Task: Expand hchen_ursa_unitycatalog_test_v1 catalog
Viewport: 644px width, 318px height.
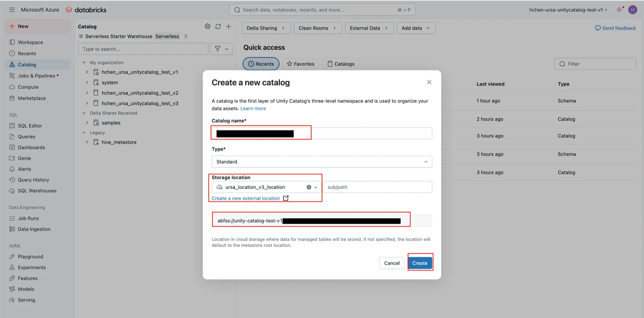Action: coord(87,72)
